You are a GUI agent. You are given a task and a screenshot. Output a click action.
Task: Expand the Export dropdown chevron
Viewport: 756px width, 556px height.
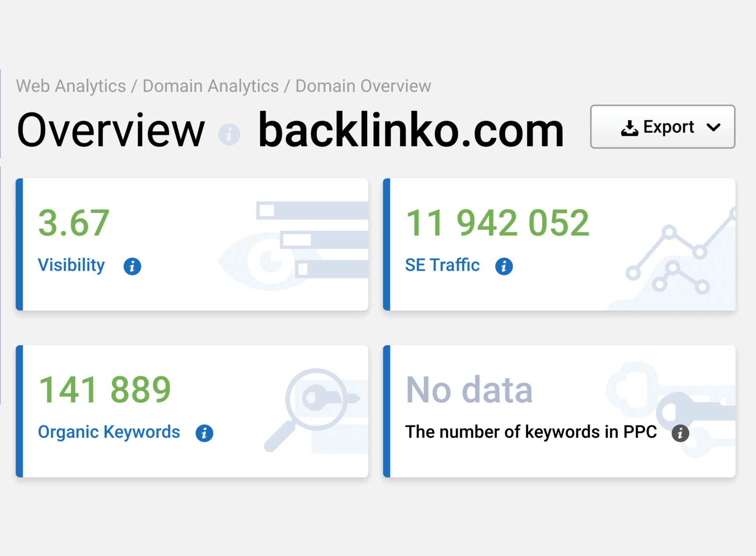point(713,127)
